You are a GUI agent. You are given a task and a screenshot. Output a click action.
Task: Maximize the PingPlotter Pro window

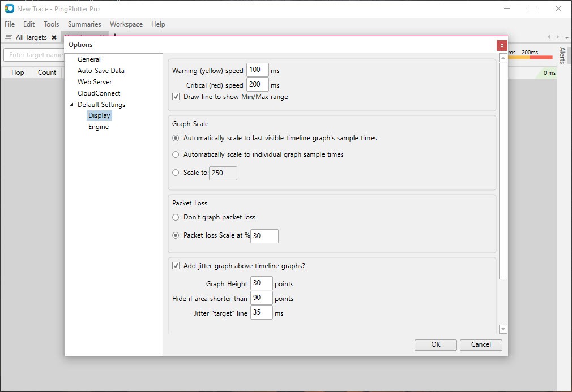532,8
